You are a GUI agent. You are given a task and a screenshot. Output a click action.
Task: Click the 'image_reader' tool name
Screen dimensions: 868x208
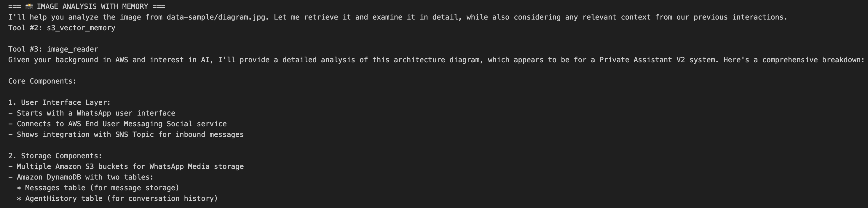coord(72,49)
